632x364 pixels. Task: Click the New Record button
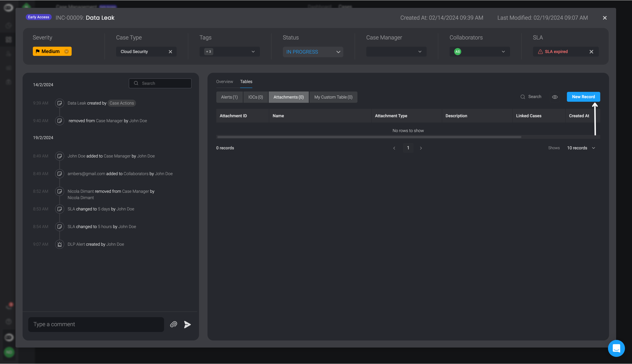583,97
